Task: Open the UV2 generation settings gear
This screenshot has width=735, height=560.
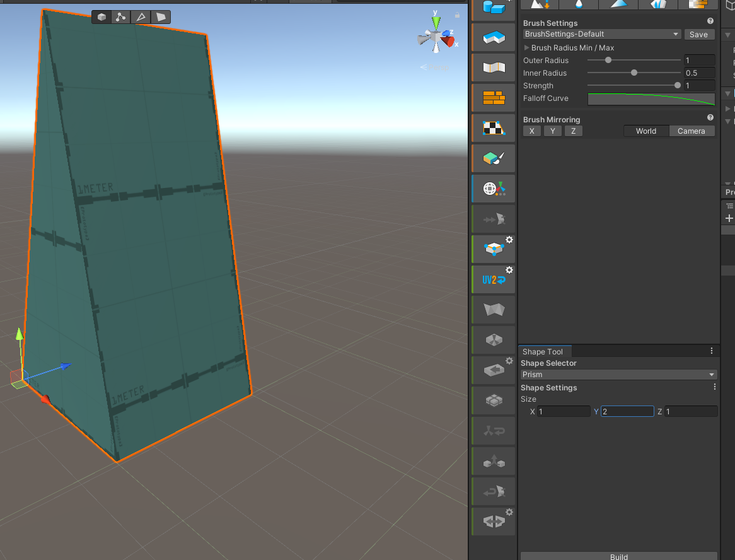Action: point(509,270)
